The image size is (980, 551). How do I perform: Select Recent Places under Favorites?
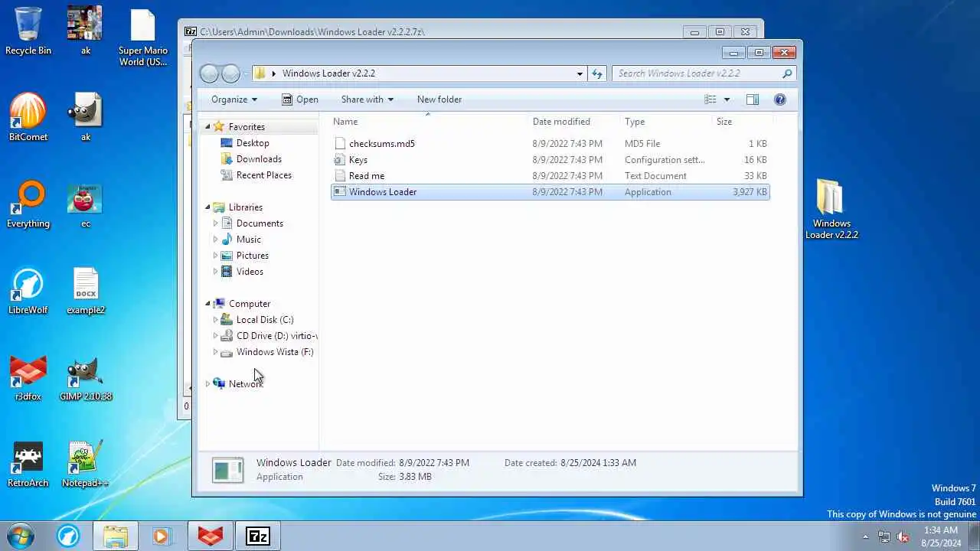(264, 175)
